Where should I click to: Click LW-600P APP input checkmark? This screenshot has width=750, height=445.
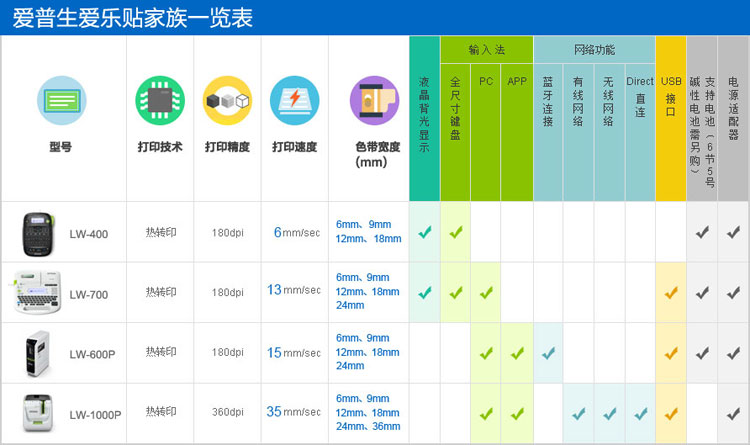coord(517,353)
